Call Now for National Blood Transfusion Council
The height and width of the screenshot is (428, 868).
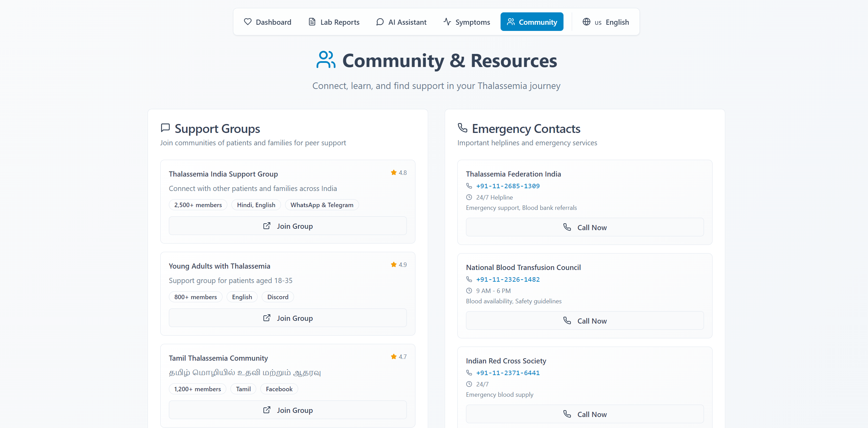(x=585, y=321)
